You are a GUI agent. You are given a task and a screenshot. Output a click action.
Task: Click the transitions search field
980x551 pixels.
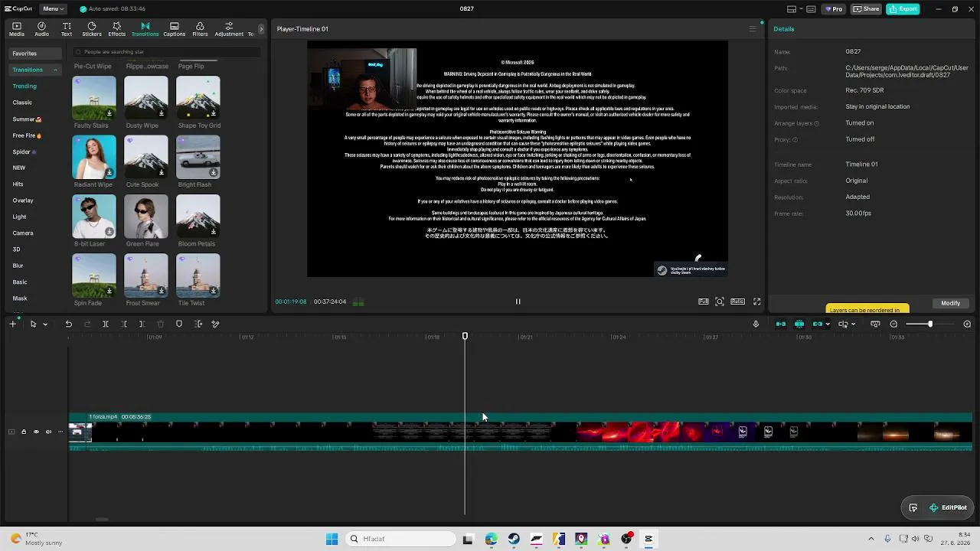click(166, 52)
